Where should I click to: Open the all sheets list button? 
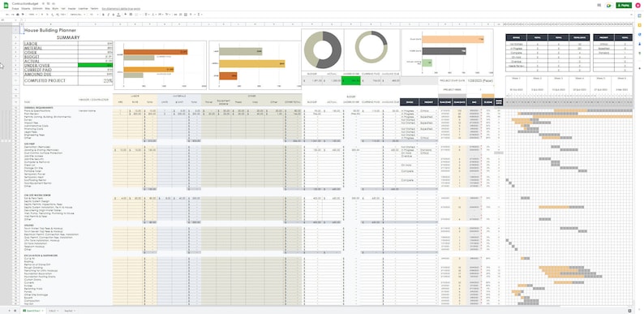tap(15, 311)
